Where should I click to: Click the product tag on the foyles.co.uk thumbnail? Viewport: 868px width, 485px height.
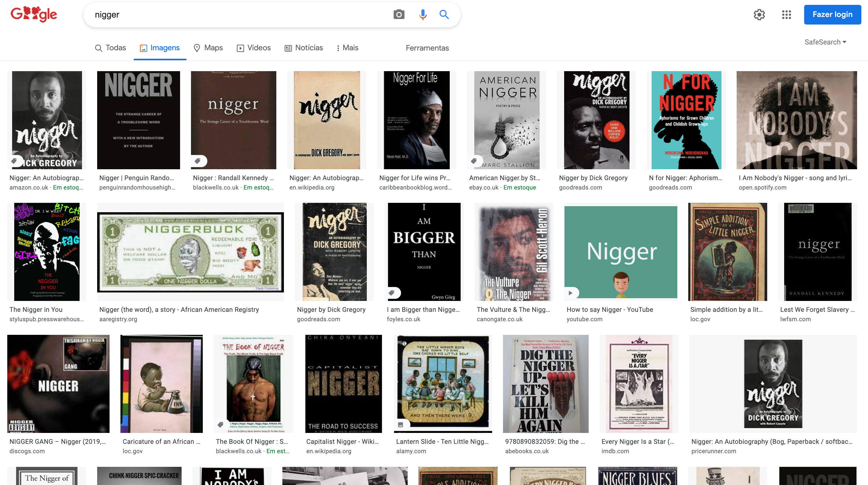coord(392,292)
